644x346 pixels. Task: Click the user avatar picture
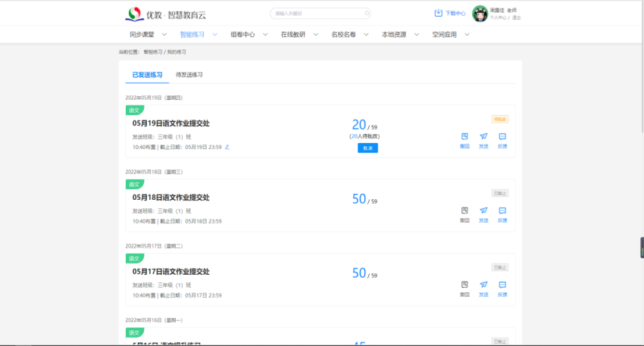point(479,14)
